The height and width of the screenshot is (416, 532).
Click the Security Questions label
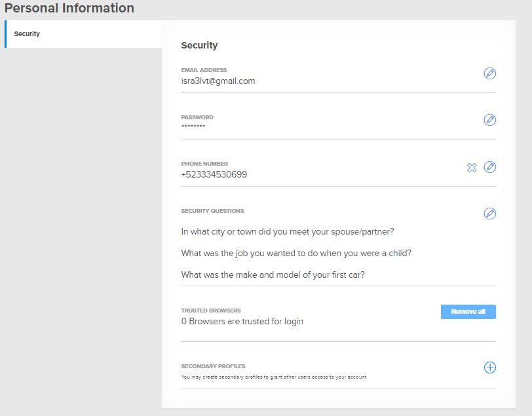click(212, 211)
